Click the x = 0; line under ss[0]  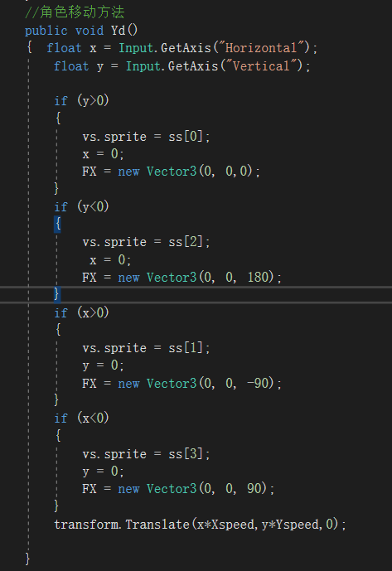103,154
